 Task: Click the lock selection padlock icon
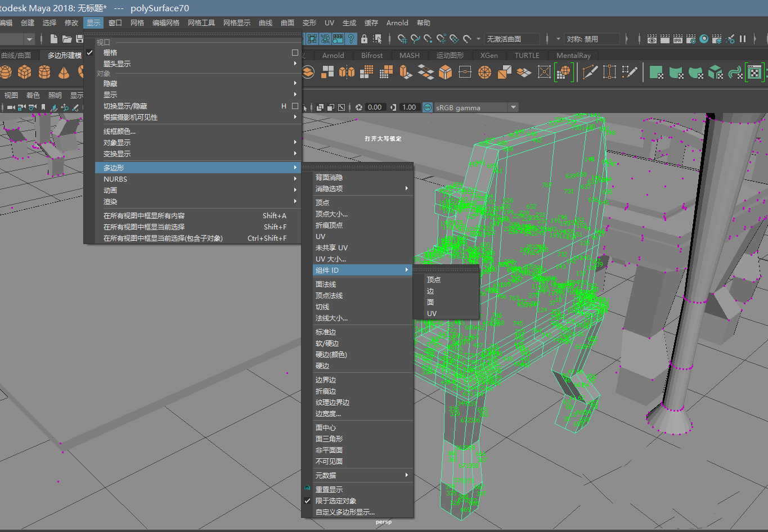tap(364, 39)
